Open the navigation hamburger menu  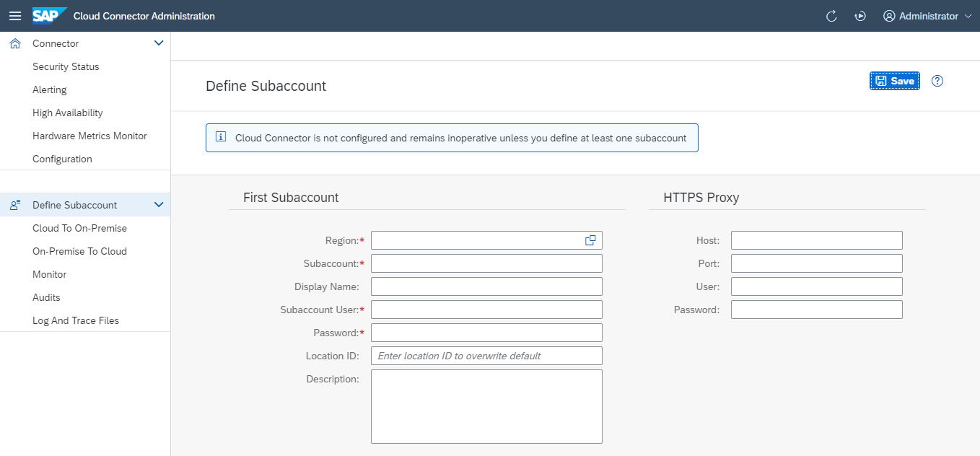click(15, 15)
